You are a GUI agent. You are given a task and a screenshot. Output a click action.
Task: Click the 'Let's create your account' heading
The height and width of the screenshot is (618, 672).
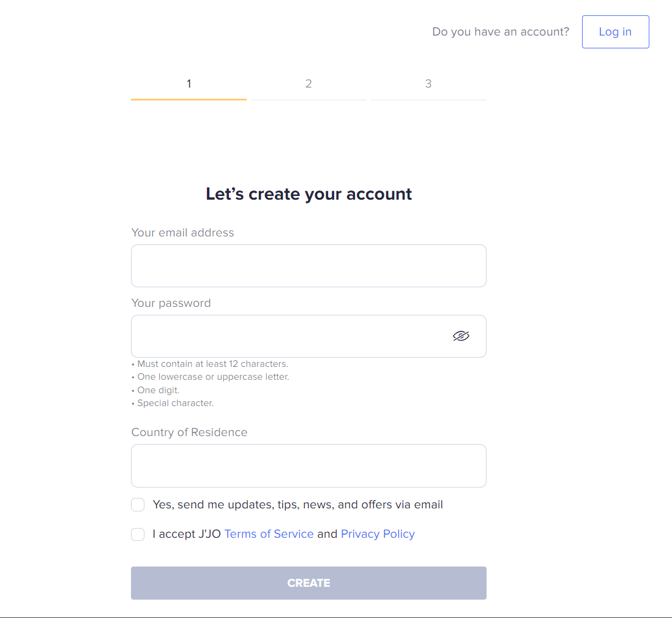[308, 194]
